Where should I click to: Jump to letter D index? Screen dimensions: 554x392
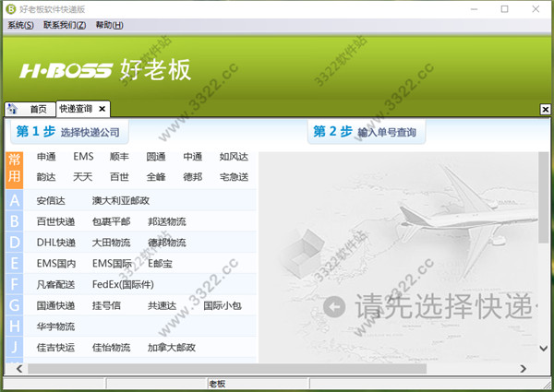14,243
